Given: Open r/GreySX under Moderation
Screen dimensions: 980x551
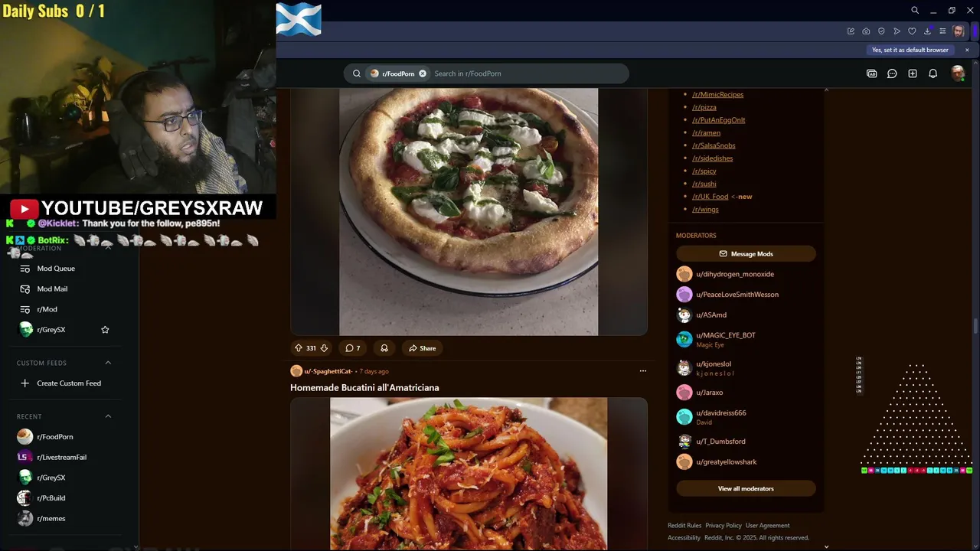Looking at the screenshot, I should point(51,330).
